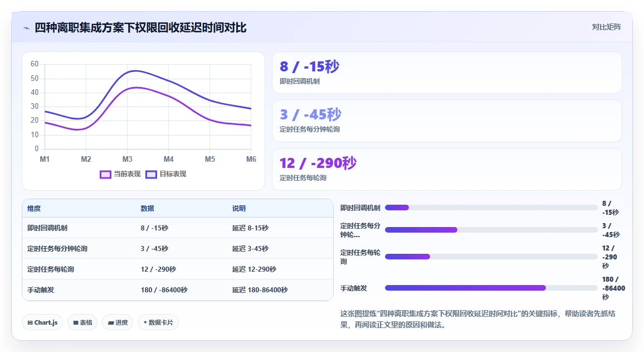
Task: Click the 12 / -290秒 metric card
Action: point(447,169)
